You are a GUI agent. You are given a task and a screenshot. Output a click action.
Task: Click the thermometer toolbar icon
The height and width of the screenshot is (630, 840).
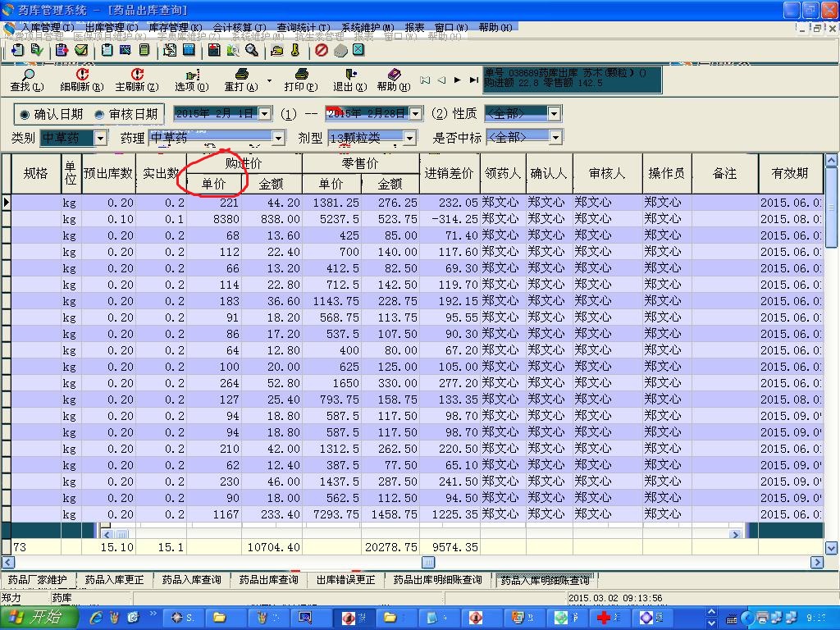click(x=295, y=50)
